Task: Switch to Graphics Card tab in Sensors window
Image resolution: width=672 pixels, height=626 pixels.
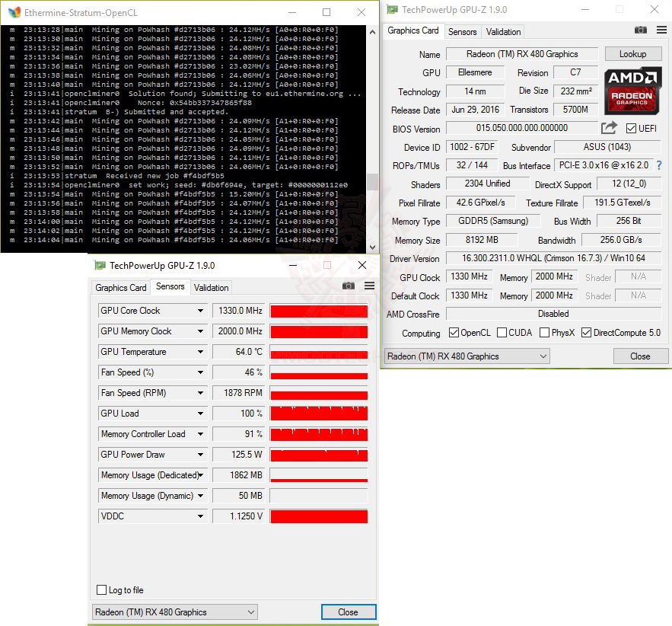Action: pyautogui.click(x=120, y=288)
